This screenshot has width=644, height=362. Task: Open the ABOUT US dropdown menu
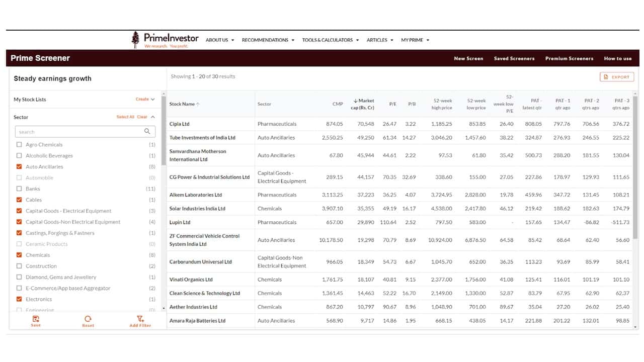coord(220,40)
